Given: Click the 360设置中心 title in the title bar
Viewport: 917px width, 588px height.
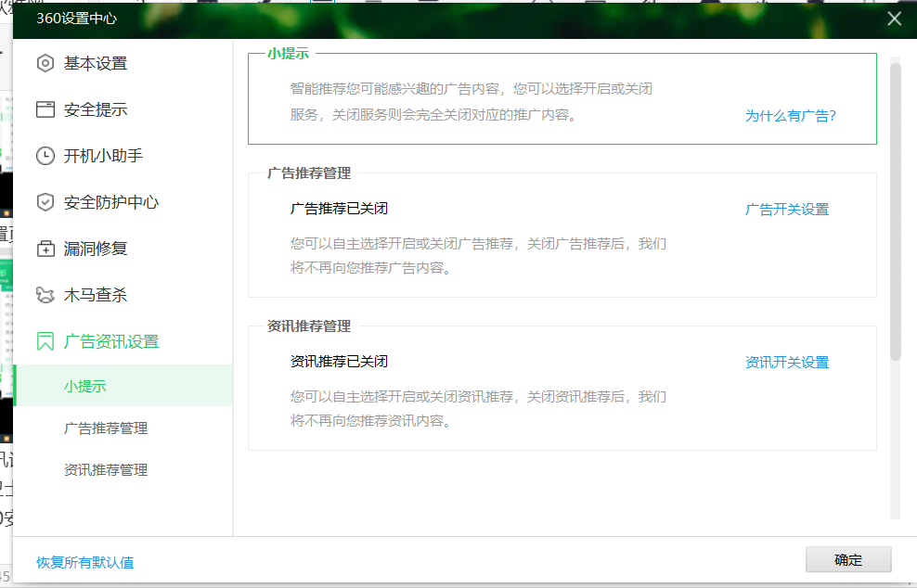Looking at the screenshot, I should [x=77, y=19].
